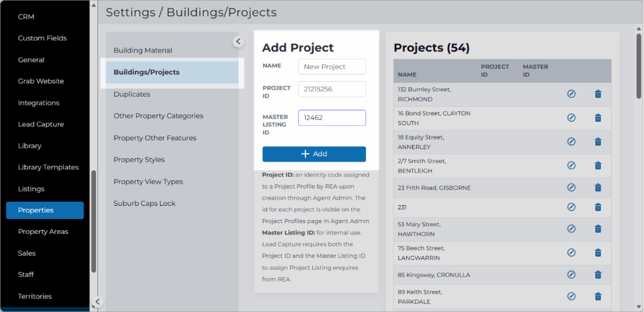Viewport: 644px width, 312px height.
Task: Delete the 132 Burnley Street, RICHMOND project
Action: point(598,94)
